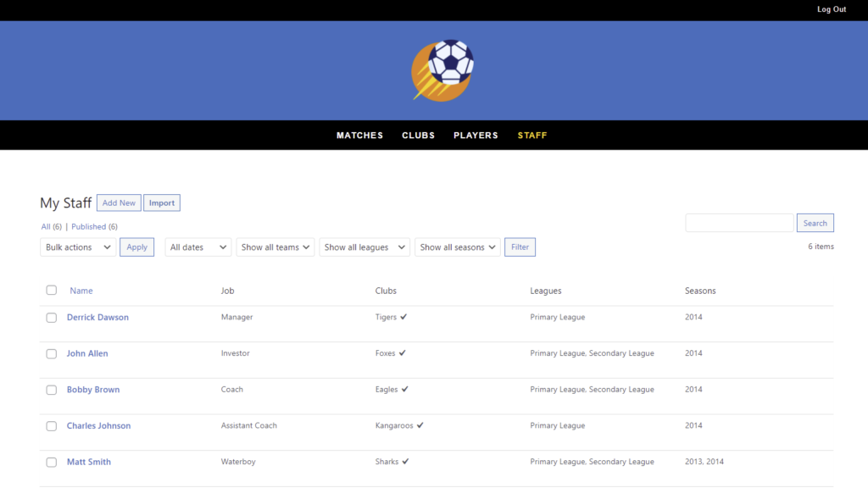Open Bobby Brown's staff profile
Image resolution: width=868 pixels, height=488 pixels.
(93, 389)
